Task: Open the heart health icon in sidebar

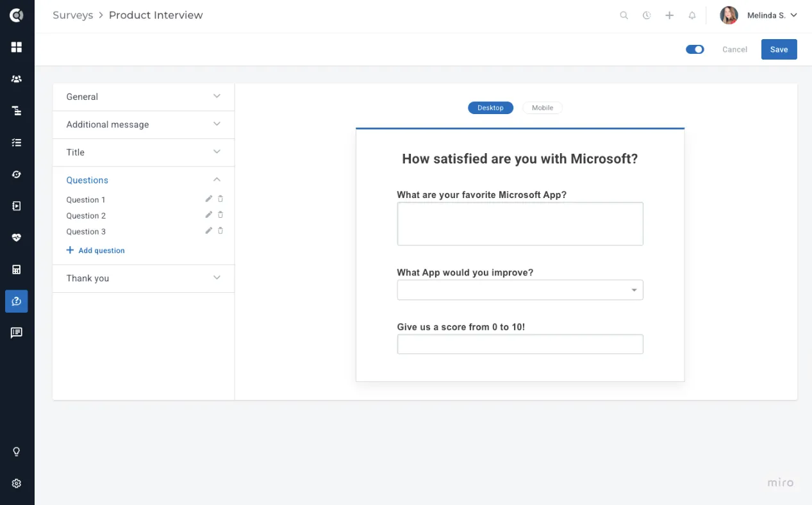Action: 17,238
